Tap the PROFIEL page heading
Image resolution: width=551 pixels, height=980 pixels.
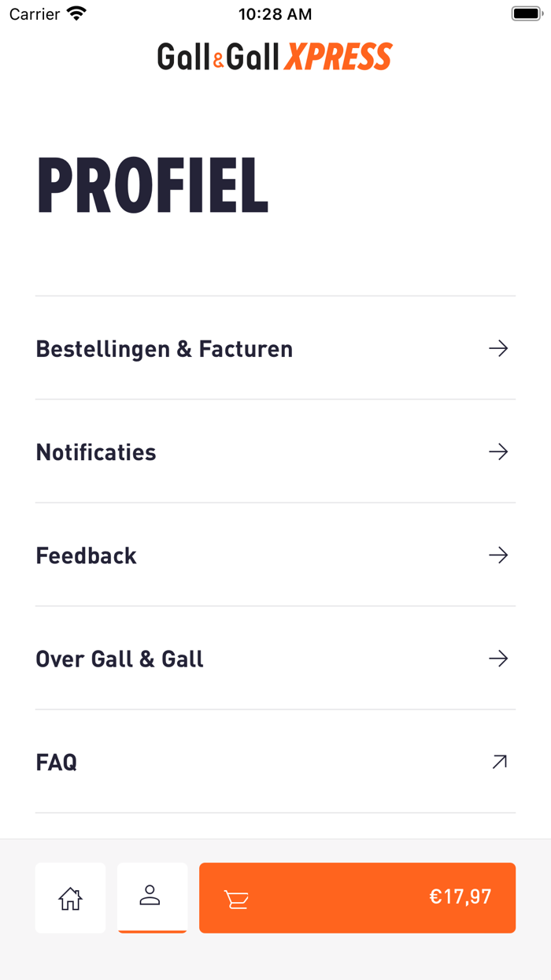point(153,187)
